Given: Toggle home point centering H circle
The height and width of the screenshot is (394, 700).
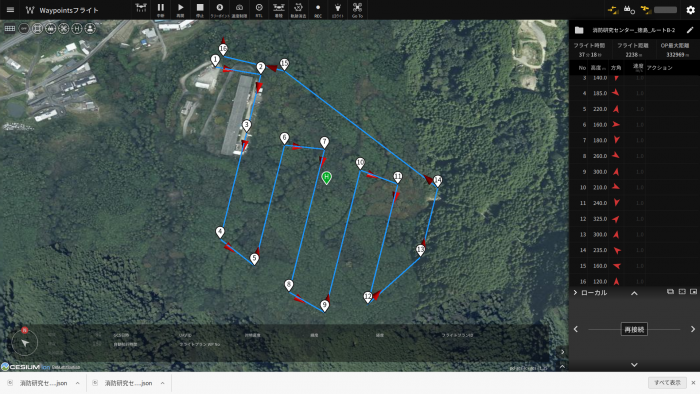Looking at the screenshot, I should [x=77, y=29].
